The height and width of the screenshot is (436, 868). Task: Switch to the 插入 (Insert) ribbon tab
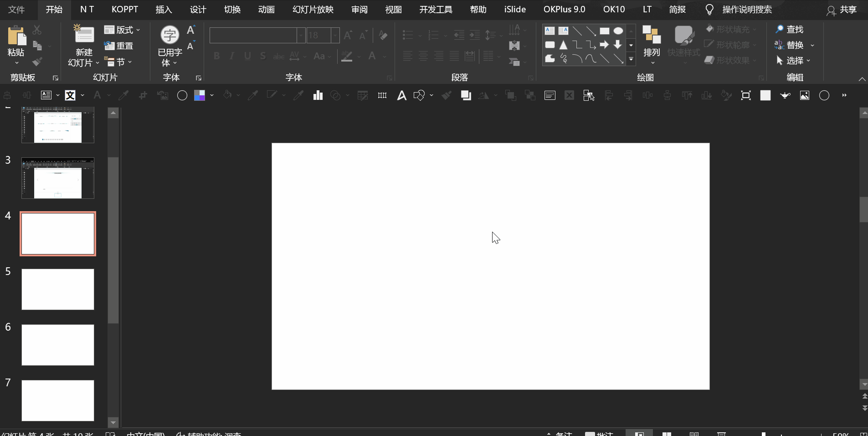click(163, 9)
